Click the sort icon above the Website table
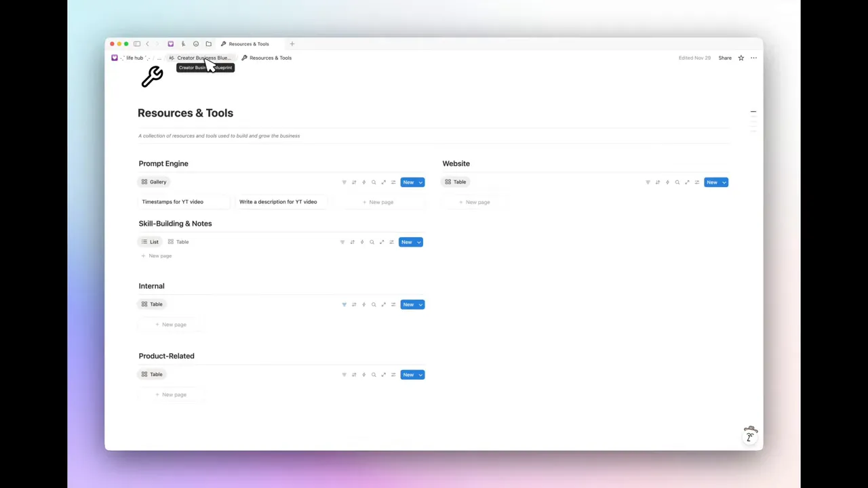The height and width of the screenshot is (488, 868). [657, 182]
